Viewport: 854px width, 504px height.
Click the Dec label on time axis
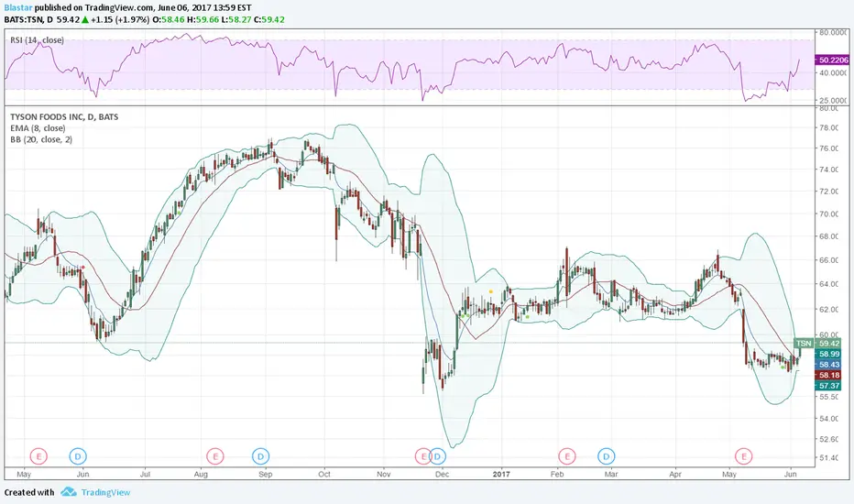click(443, 474)
